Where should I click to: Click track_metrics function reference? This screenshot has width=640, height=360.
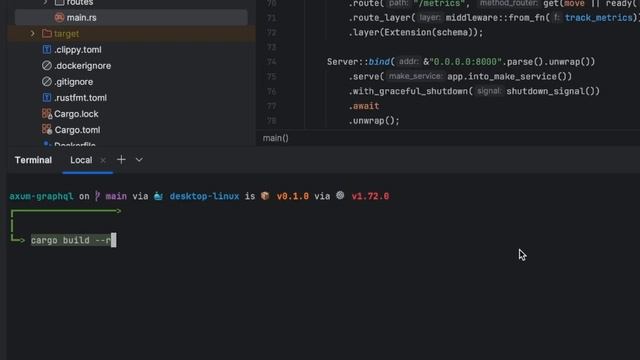(x=598, y=18)
